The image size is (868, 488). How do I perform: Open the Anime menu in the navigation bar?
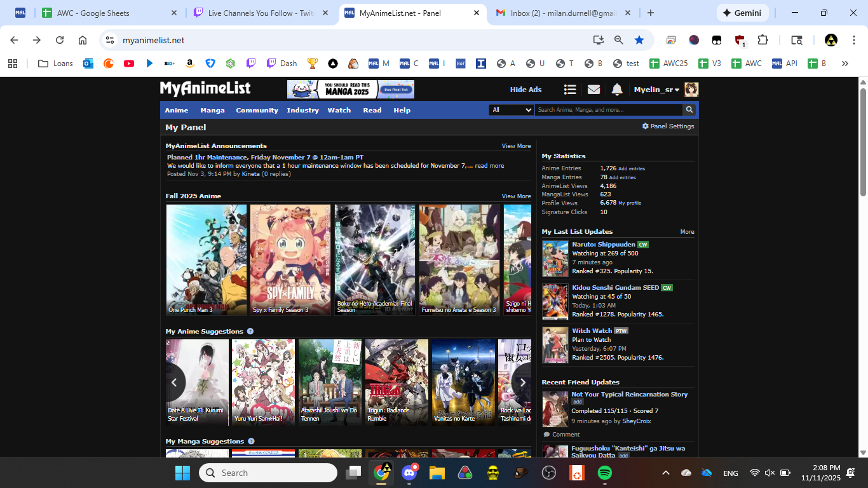177,110
